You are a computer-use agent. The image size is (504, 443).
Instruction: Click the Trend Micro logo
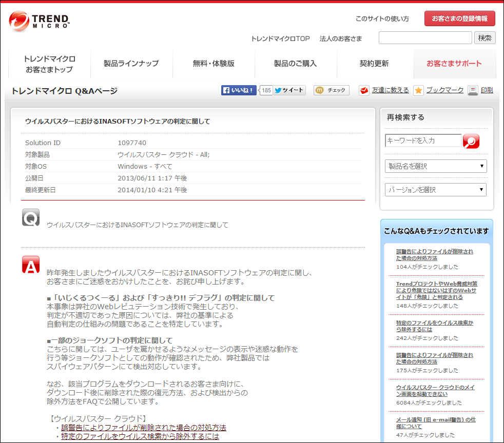pyautogui.click(x=37, y=21)
